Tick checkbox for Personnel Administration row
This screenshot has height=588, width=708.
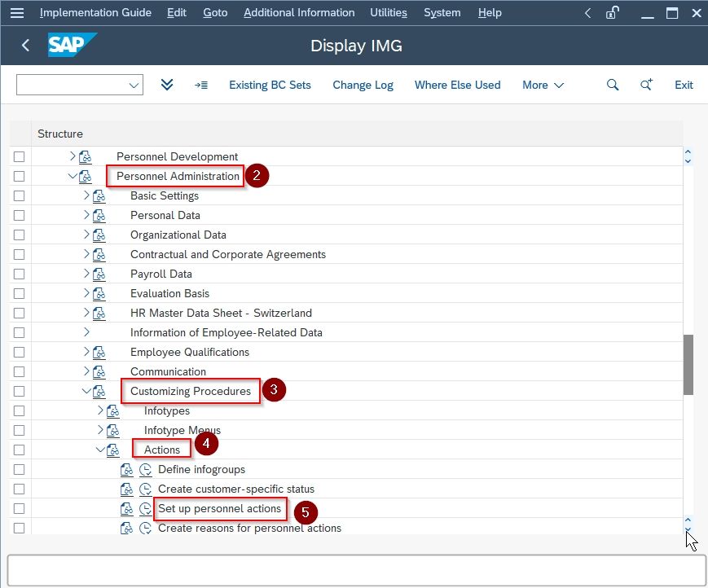pyautogui.click(x=19, y=176)
